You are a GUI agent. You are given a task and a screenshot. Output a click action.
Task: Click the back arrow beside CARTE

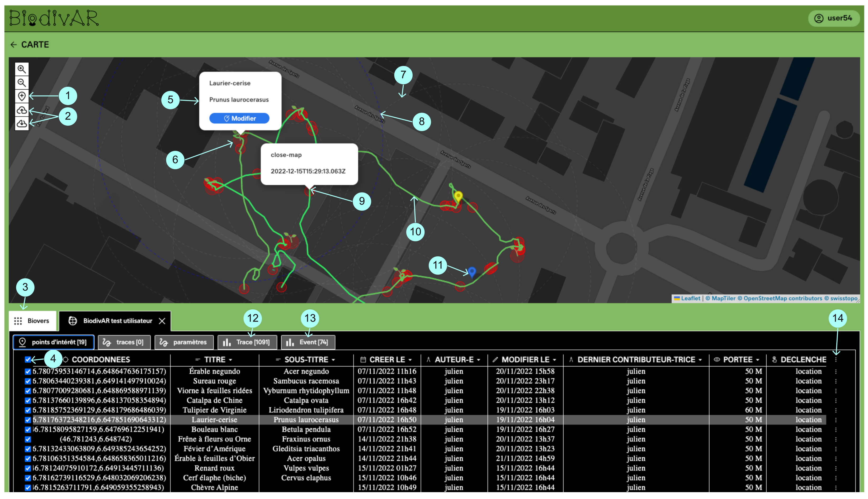click(13, 45)
